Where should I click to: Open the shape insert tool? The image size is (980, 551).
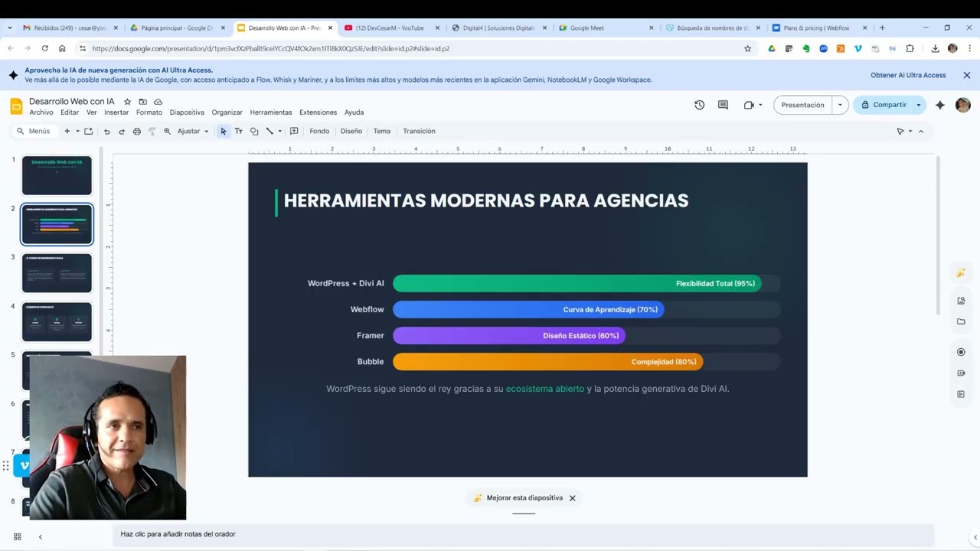[254, 132]
